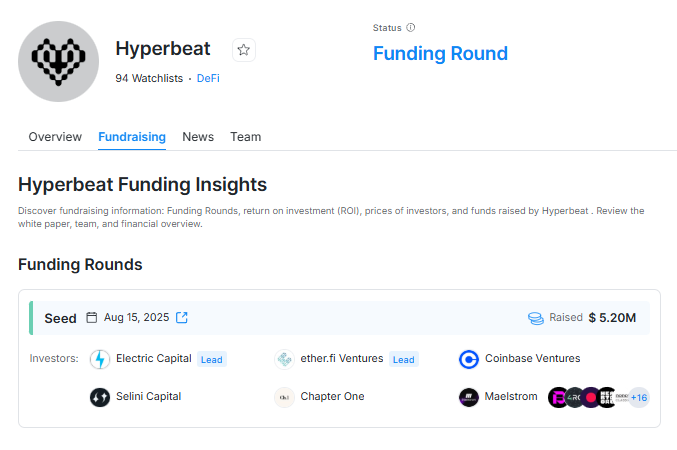This screenshot has width=677, height=450.
Task: Click the ether.fi Ventures logo
Action: [285, 359]
